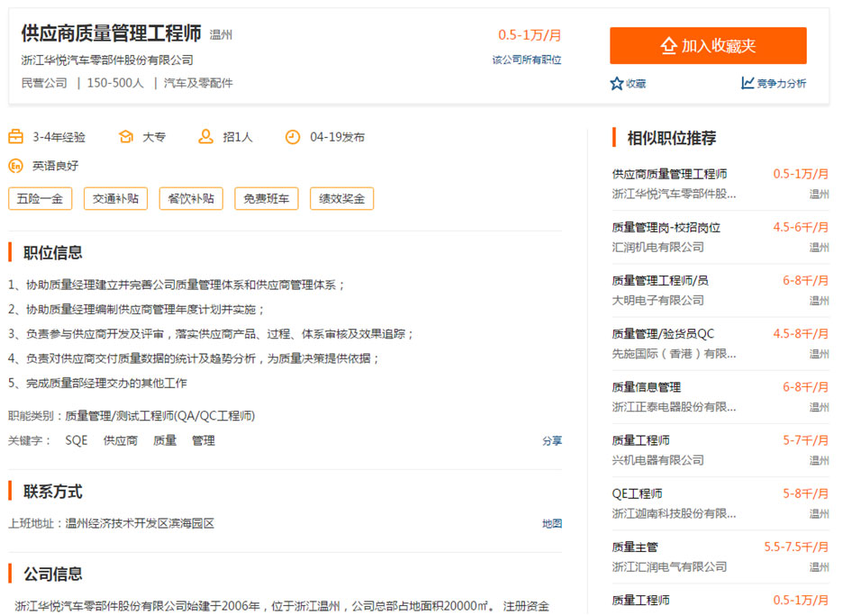Select the 免费班车 benefit tag
The width and height of the screenshot is (843, 616).
tap(266, 199)
